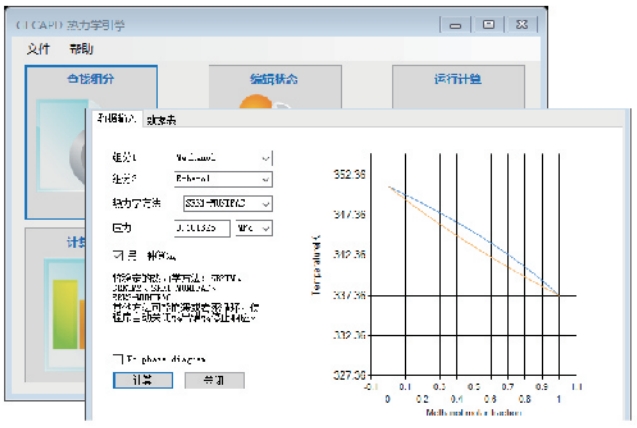
Task: Open the thermodynamic method dropdown
Action: pos(265,204)
